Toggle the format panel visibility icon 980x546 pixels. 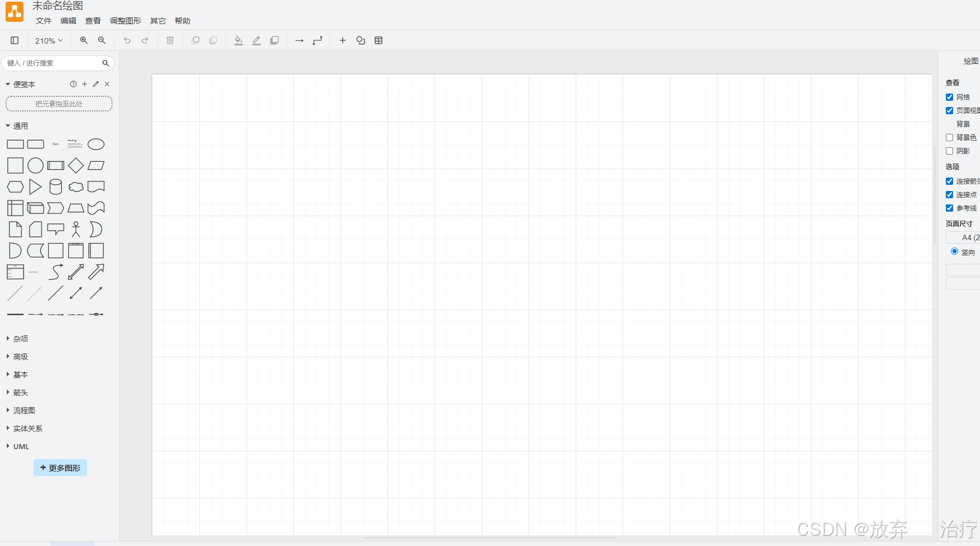[15, 40]
